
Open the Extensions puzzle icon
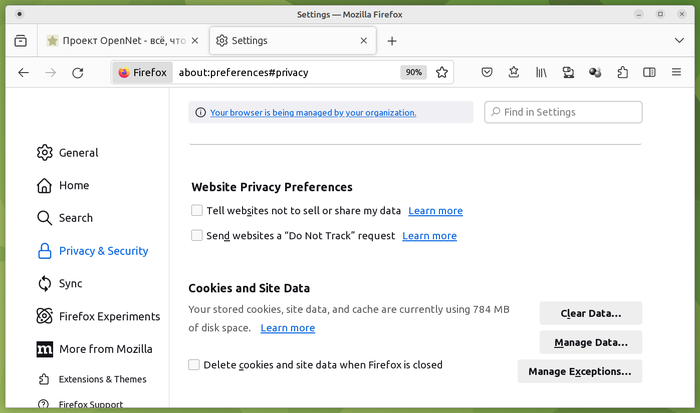click(622, 72)
